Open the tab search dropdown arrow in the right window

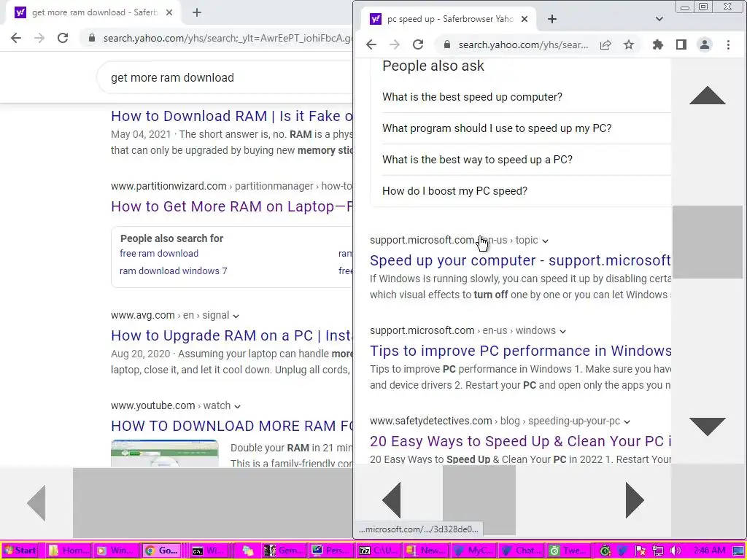659,19
